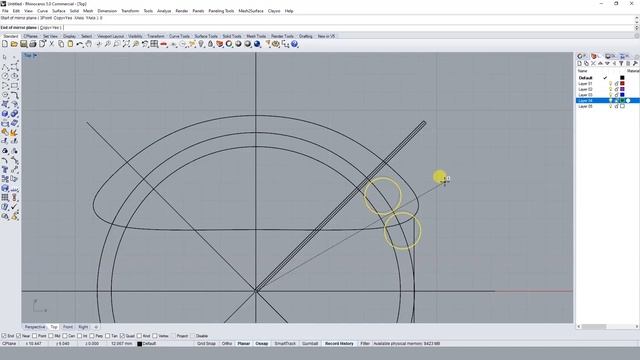Click the light bulb Hide objects icon
Viewport: 640px width, 360px height.
tap(201, 44)
